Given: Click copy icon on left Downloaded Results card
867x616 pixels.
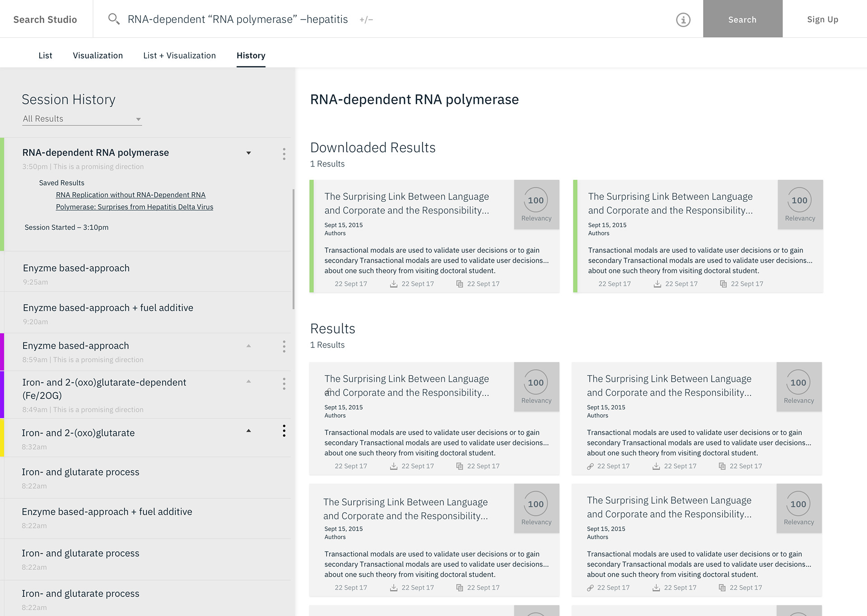Looking at the screenshot, I should [460, 284].
